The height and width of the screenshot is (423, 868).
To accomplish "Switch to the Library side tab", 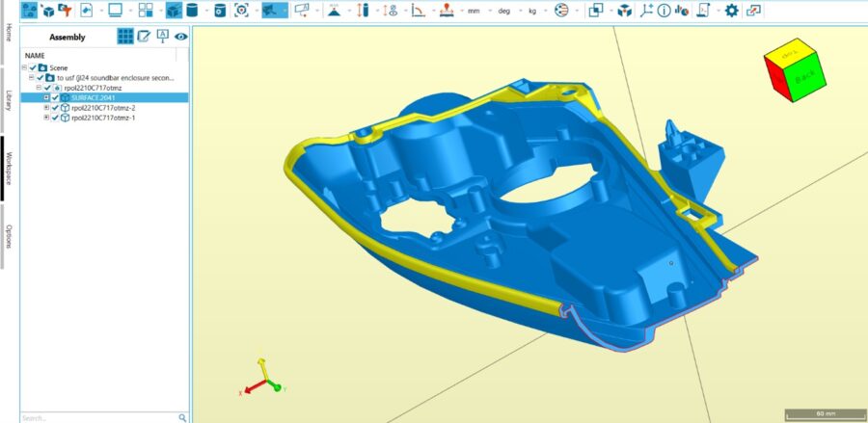I will 9,100.
